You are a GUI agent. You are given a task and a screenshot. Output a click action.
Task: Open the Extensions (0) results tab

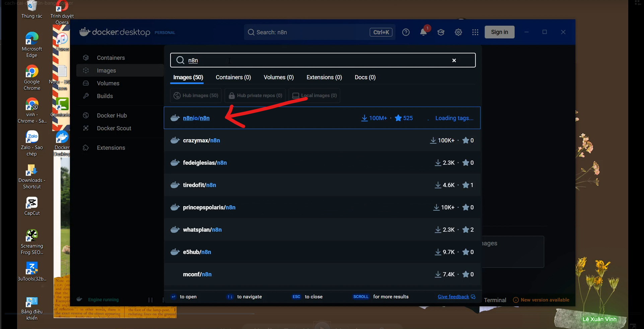pos(324,77)
